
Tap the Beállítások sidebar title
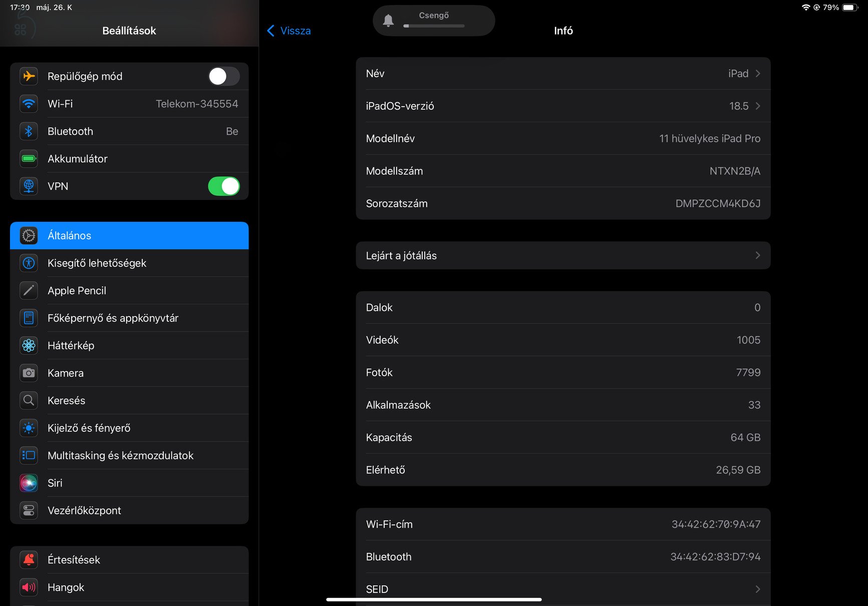tap(129, 31)
